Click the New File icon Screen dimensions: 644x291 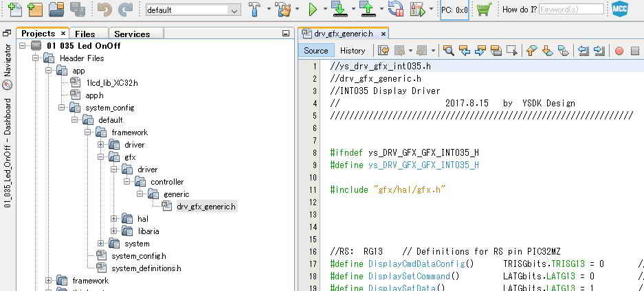tap(14, 10)
